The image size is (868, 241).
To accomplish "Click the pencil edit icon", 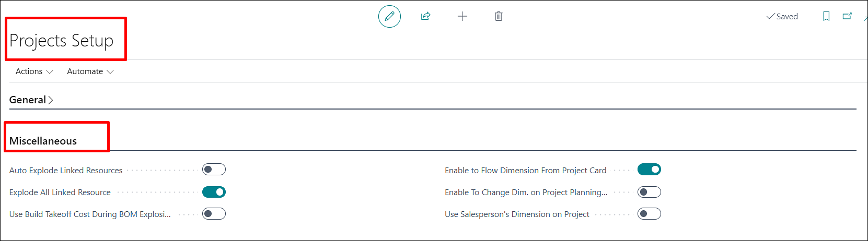I will (x=389, y=16).
